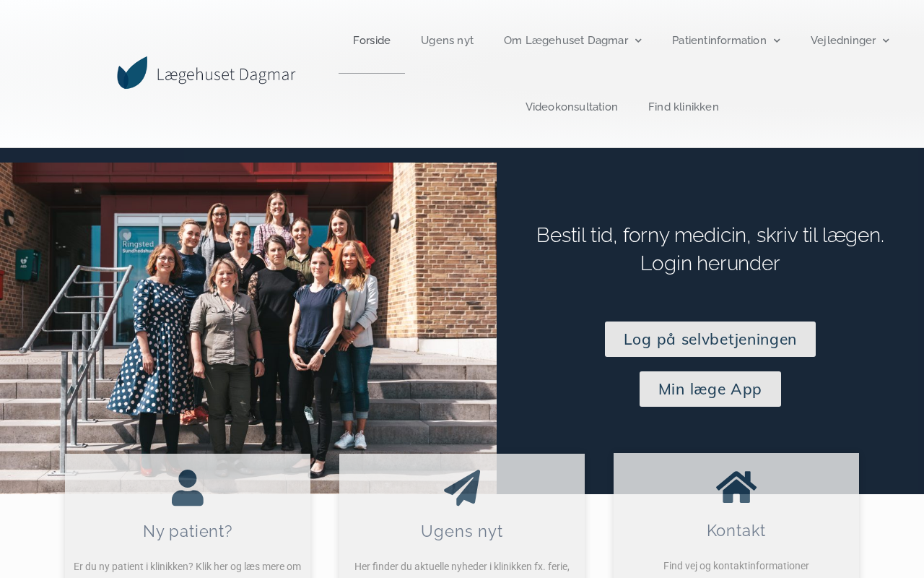Open the Ugens nyt card heading
This screenshot has width=924, height=578.
pos(462,531)
